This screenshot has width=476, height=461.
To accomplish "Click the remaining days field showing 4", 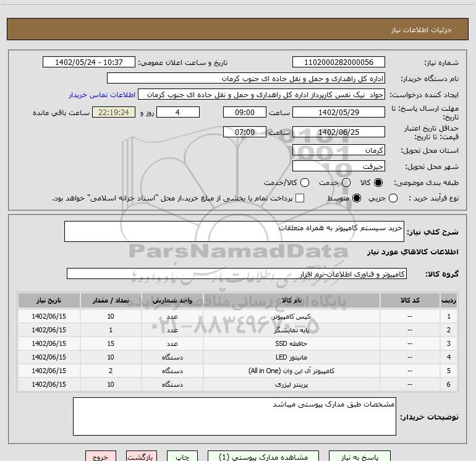I will coord(178,112).
